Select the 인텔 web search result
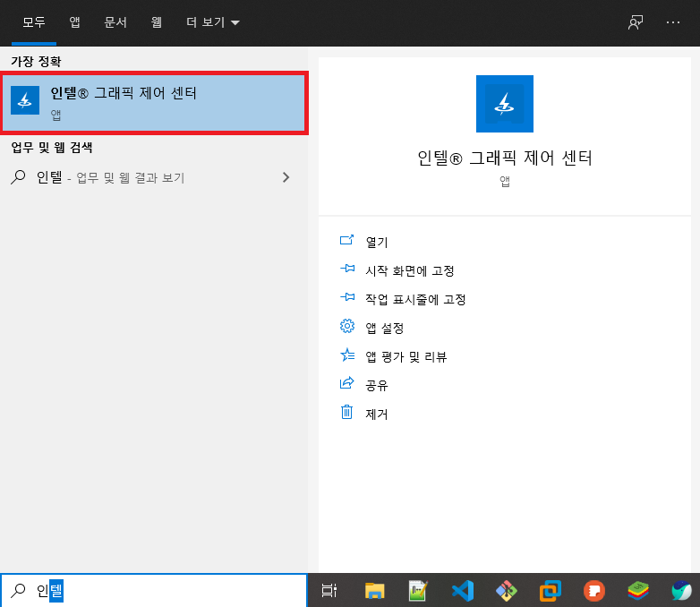 point(154,178)
